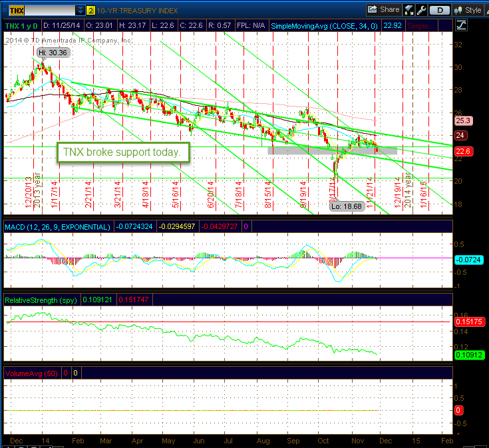This screenshot has width=489, height=448.
Task: Click the Lo: 18.68 price bubble
Action: click(347, 206)
